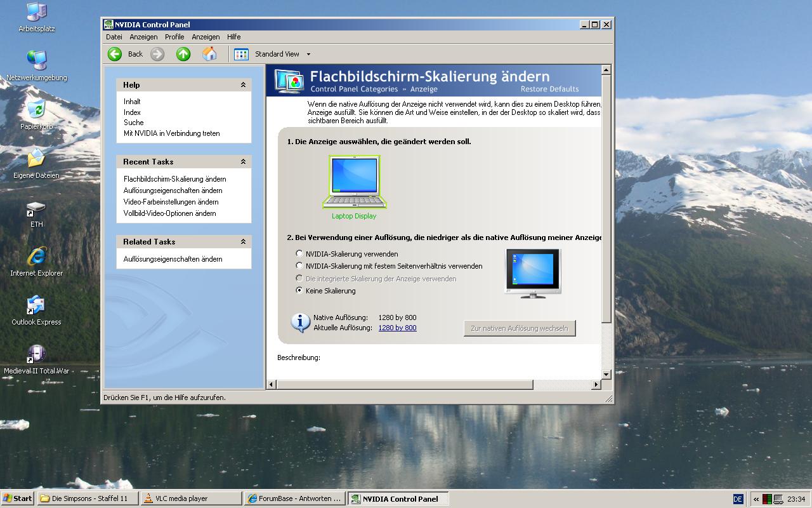Select the ETH drive shortcut icon

(x=36, y=208)
